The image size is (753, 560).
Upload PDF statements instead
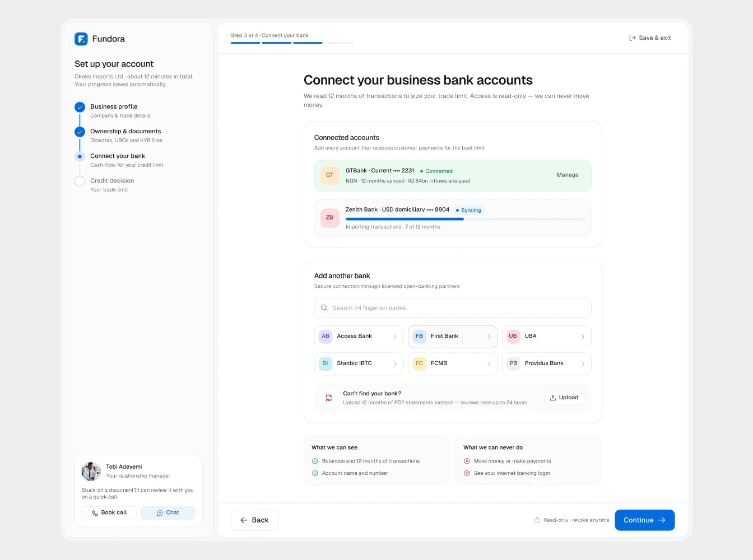564,398
